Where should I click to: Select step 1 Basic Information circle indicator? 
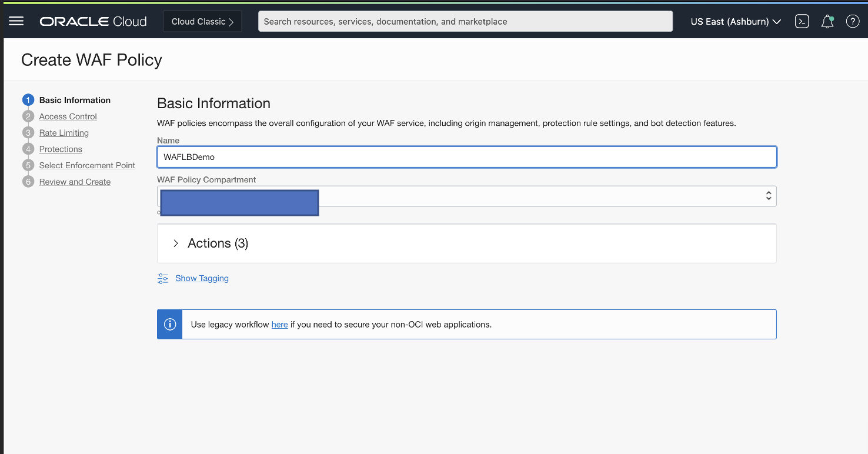tap(28, 99)
